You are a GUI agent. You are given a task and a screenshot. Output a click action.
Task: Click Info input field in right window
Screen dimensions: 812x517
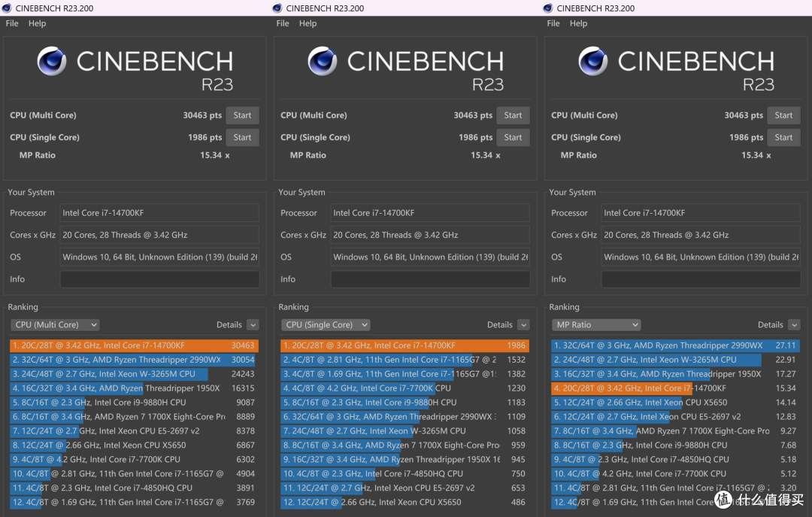click(701, 279)
